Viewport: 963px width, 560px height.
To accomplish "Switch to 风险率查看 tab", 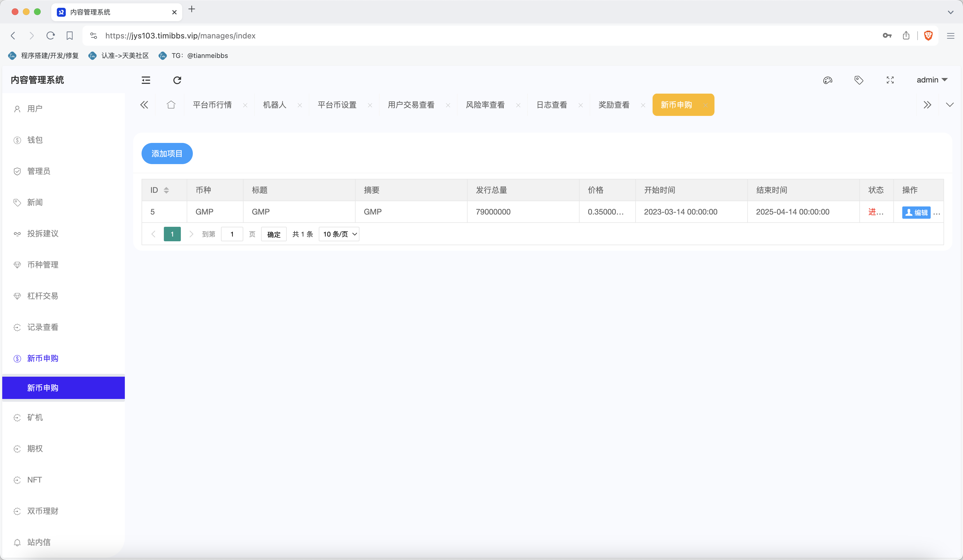I will coord(485,105).
